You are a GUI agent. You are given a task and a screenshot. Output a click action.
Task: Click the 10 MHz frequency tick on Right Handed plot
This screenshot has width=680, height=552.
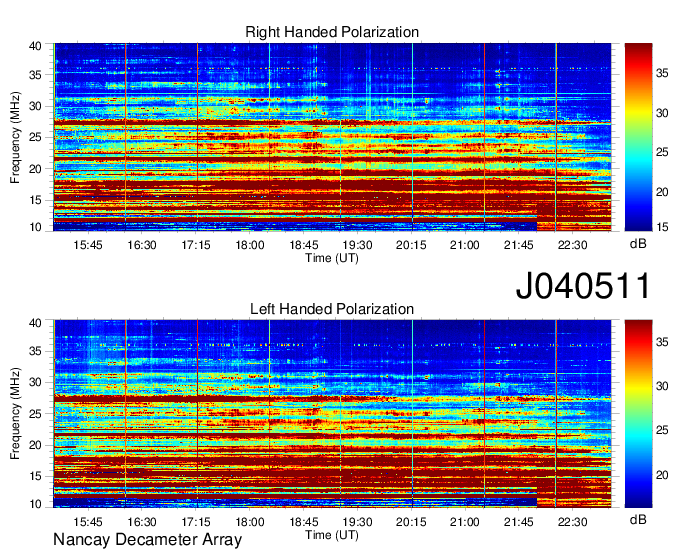[x=35, y=227]
